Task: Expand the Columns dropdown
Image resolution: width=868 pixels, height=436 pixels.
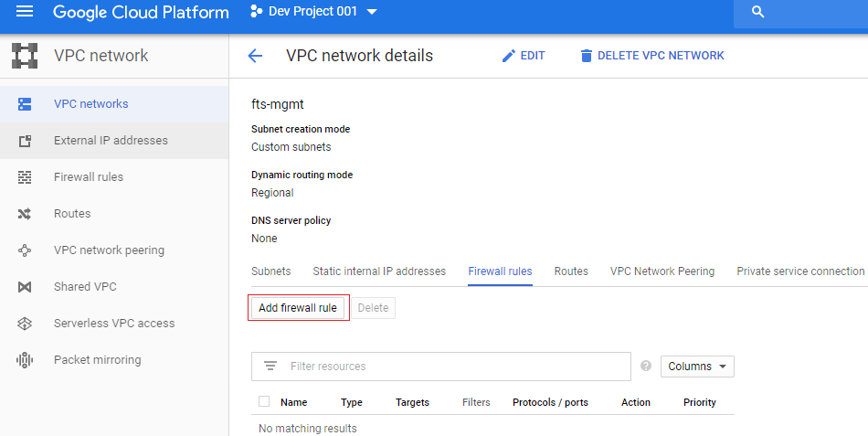Action: click(x=697, y=367)
